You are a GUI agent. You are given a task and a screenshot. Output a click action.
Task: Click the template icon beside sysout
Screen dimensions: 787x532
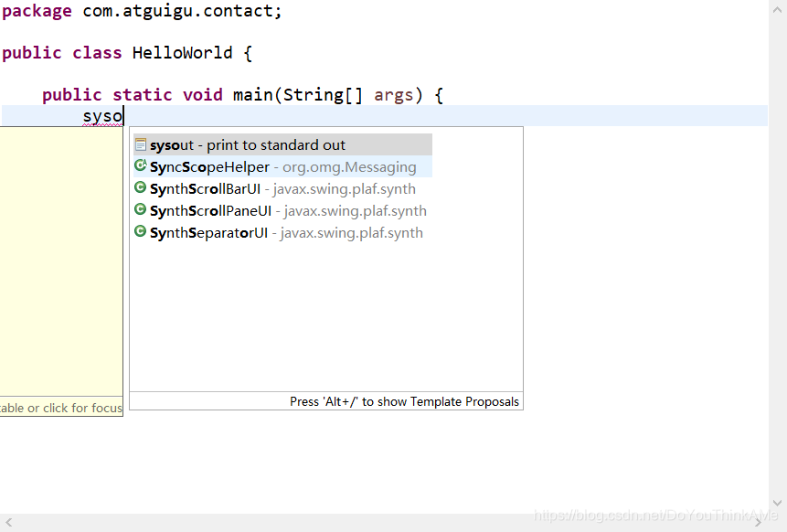point(141,144)
